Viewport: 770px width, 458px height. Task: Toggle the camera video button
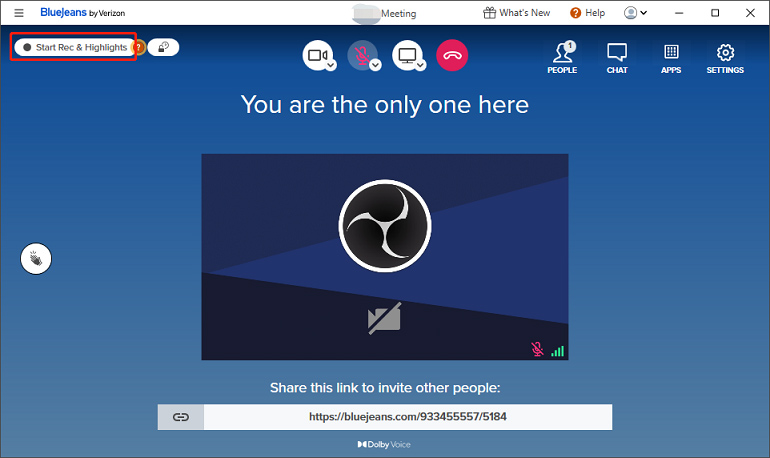point(317,55)
